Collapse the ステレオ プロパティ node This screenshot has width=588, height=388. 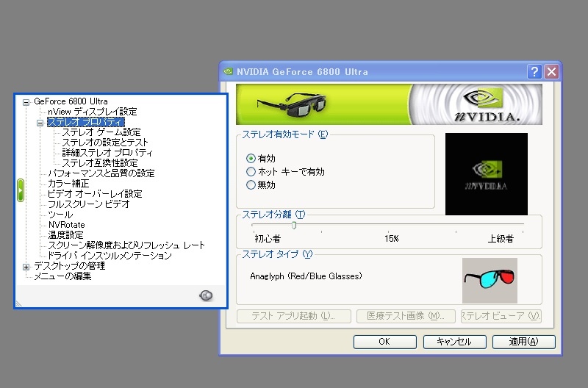(x=40, y=123)
